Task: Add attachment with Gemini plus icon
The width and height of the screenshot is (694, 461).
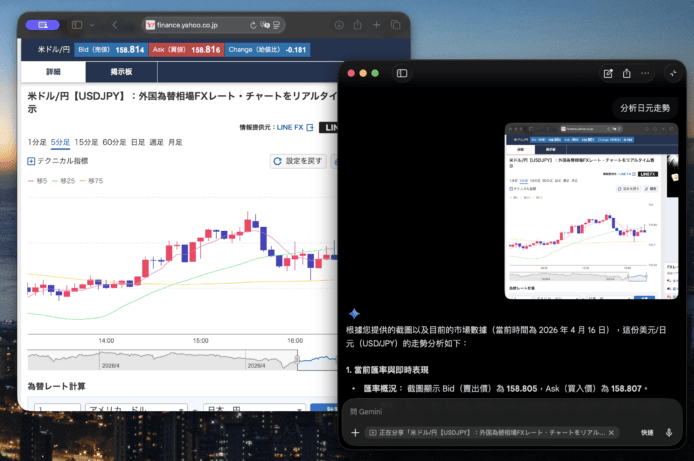Action: (355, 433)
